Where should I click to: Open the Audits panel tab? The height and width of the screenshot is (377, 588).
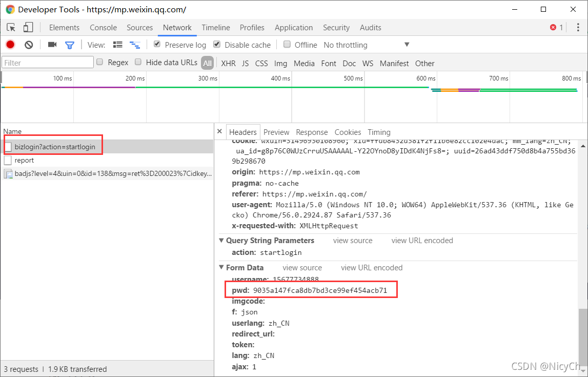pyautogui.click(x=371, y=27)
